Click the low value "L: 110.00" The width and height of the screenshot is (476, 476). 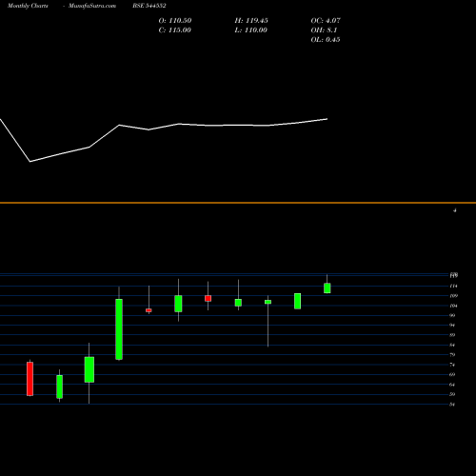[x=250, y=30]
